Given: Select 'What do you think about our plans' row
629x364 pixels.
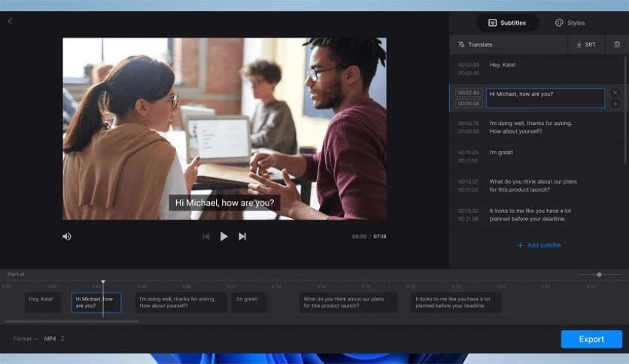Looking at the screenshot, I should pyautogui.click(x=536, y=186).
